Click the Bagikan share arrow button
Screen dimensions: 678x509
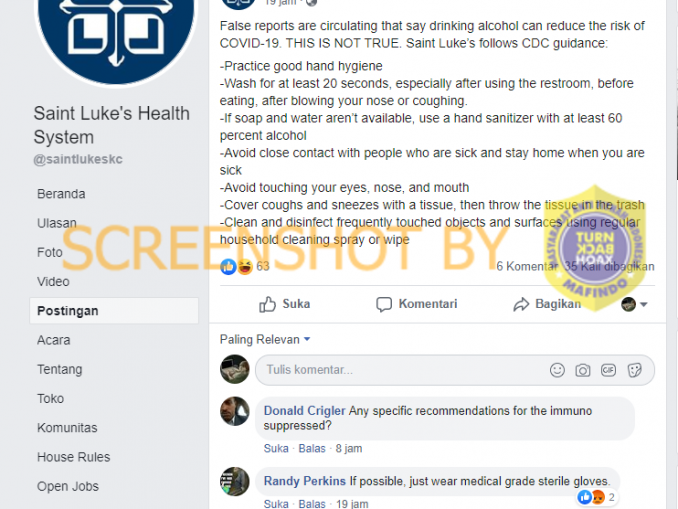click(547, 304)
